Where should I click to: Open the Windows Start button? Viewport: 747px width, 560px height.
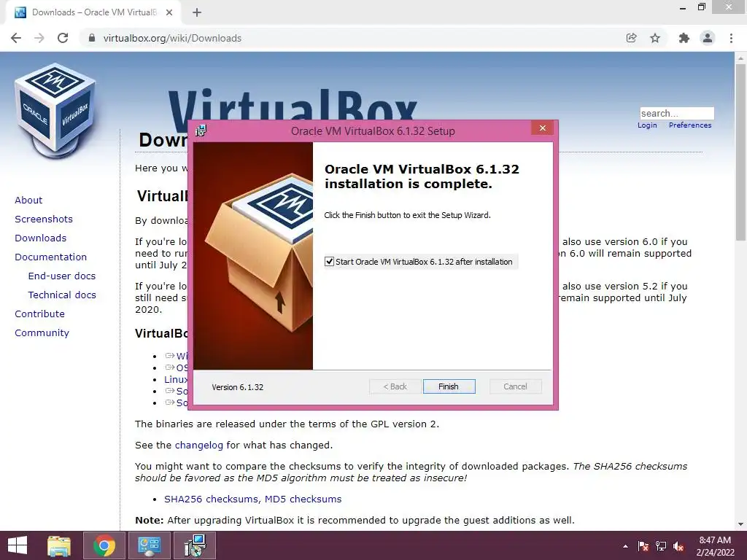[x=18, y=545]
